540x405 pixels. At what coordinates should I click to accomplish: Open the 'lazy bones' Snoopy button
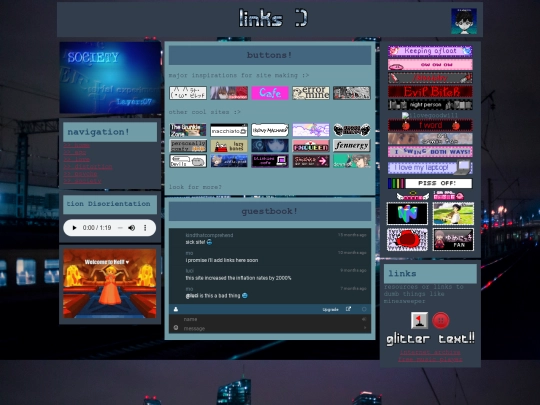(x=229, y=146)
